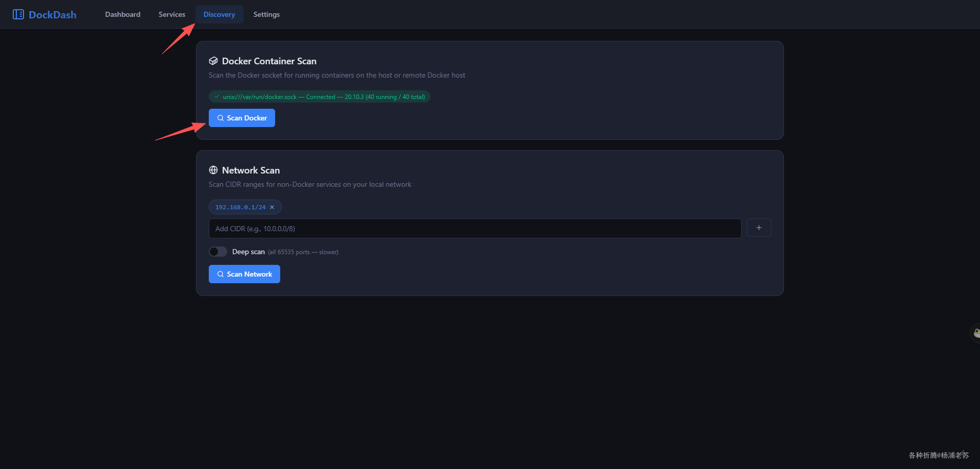Click the Network Scan globe icon
980x469 pixels.
pos(213,170)
